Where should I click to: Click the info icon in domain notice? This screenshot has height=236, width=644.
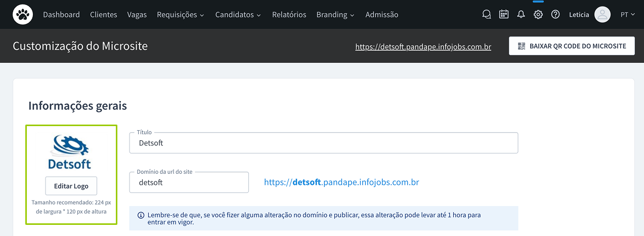pyautogui.click(x=141, y=215)
